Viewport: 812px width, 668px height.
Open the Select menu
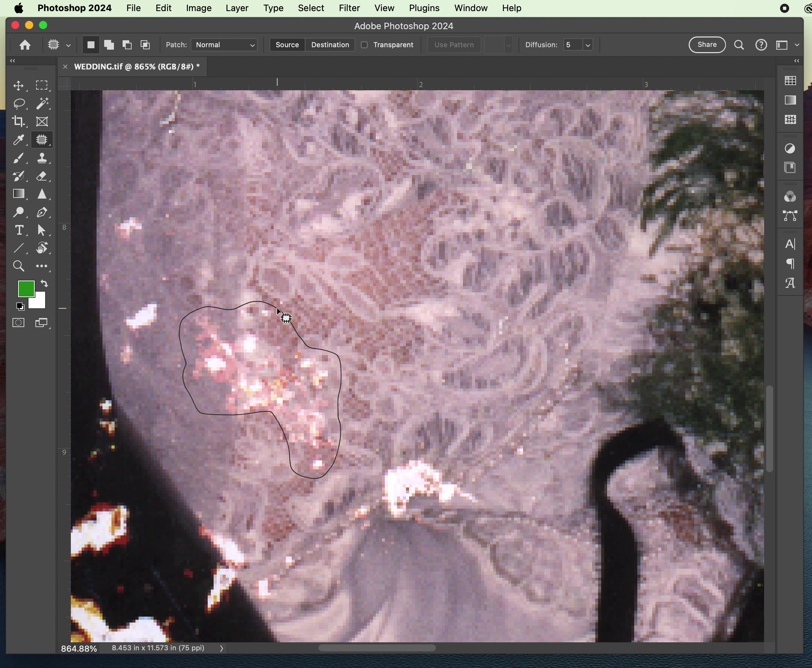(x=310, y=8)
